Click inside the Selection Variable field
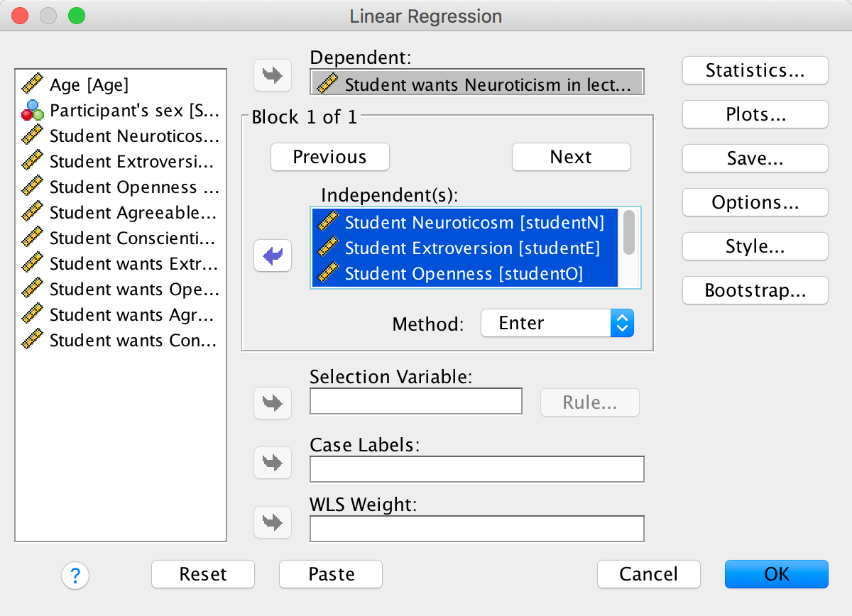The height and width of the screenshot is (616, 852). (x=416, y=401)
